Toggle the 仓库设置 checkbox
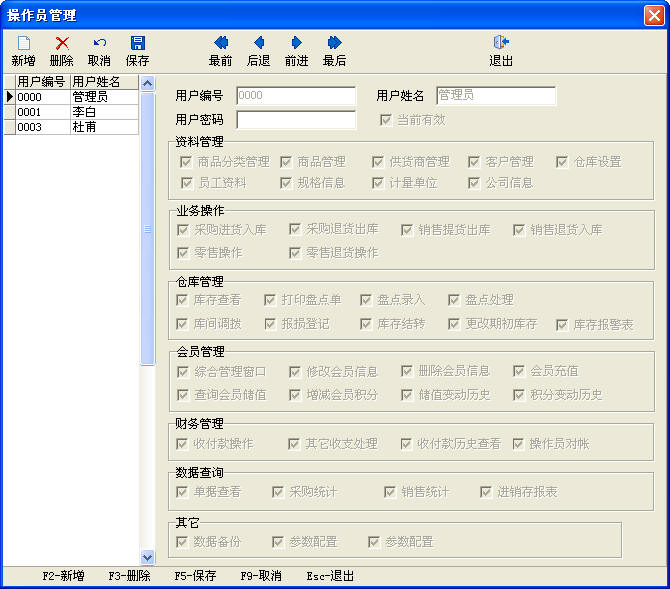Image resolution: width=670 pixels, height=589 pixels. (562, 162)
